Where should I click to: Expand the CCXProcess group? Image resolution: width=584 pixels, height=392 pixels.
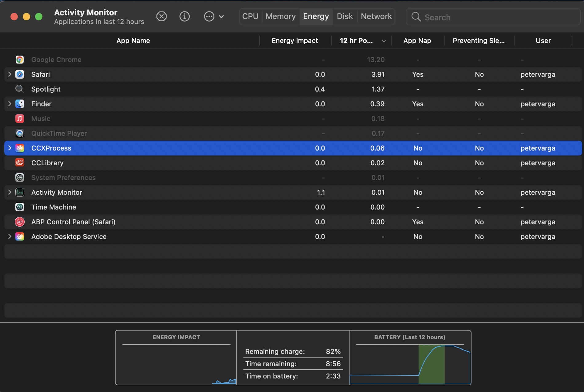(x=10, y=148)
